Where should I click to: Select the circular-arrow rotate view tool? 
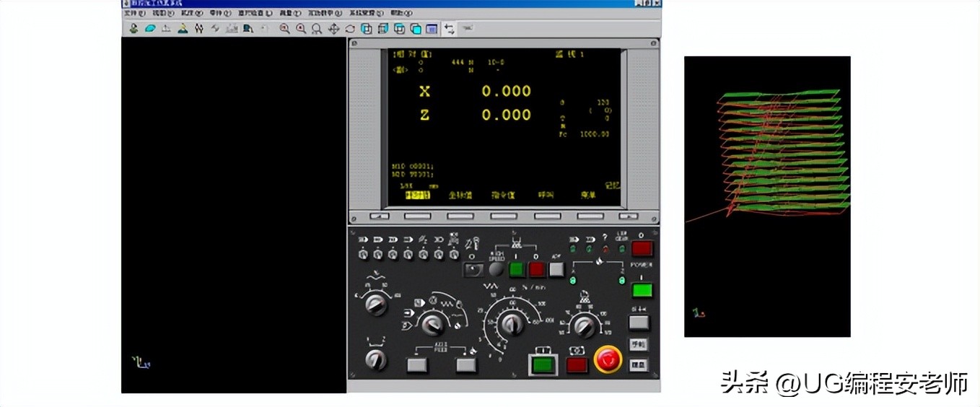[350, 29]
